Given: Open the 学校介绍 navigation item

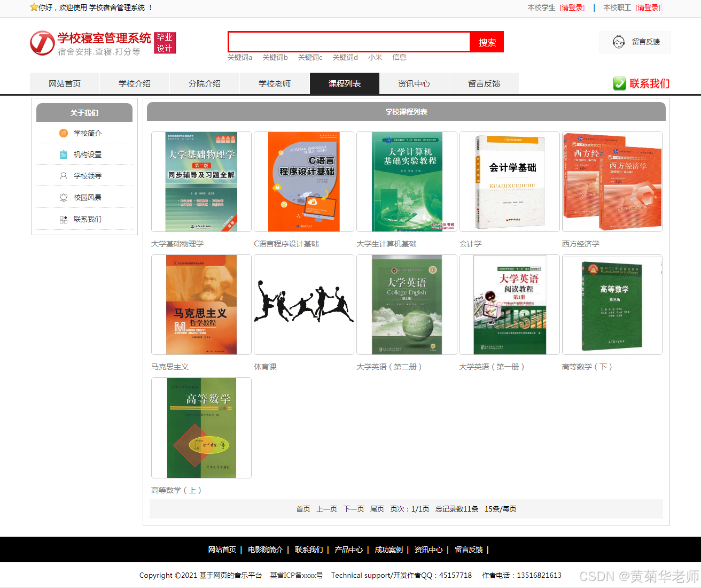Looking at the screenshot, I should (x=134, y=83).
